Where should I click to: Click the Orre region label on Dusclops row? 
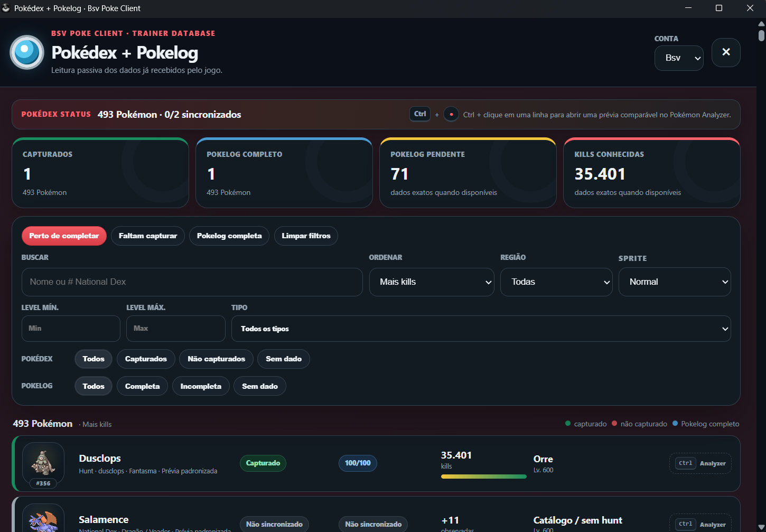[543, 459]
